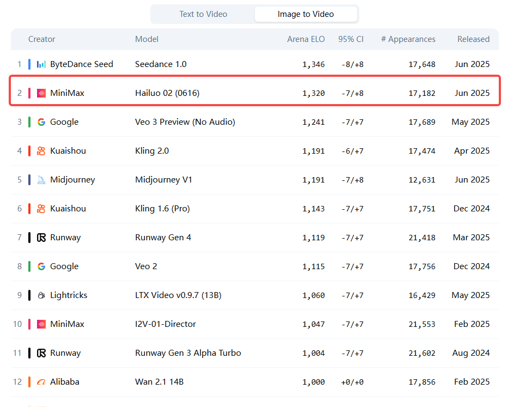Click the 95% CI column header

[x=351, y=39]
